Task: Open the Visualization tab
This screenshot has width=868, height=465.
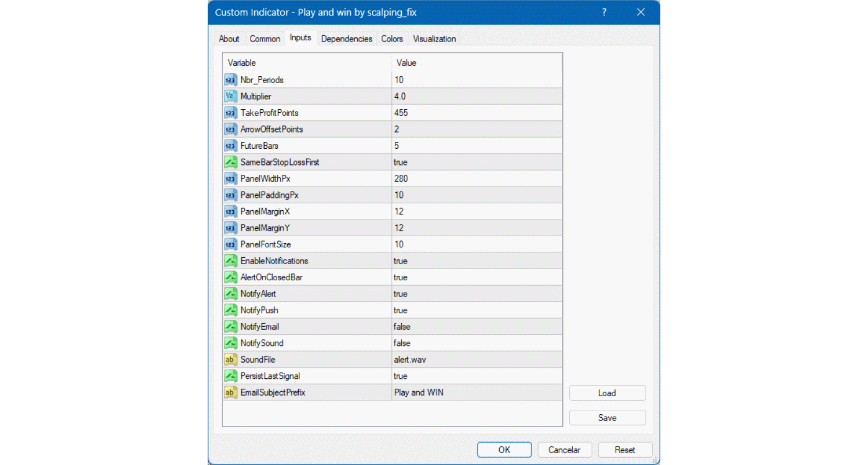Action: tap(434, 38)
